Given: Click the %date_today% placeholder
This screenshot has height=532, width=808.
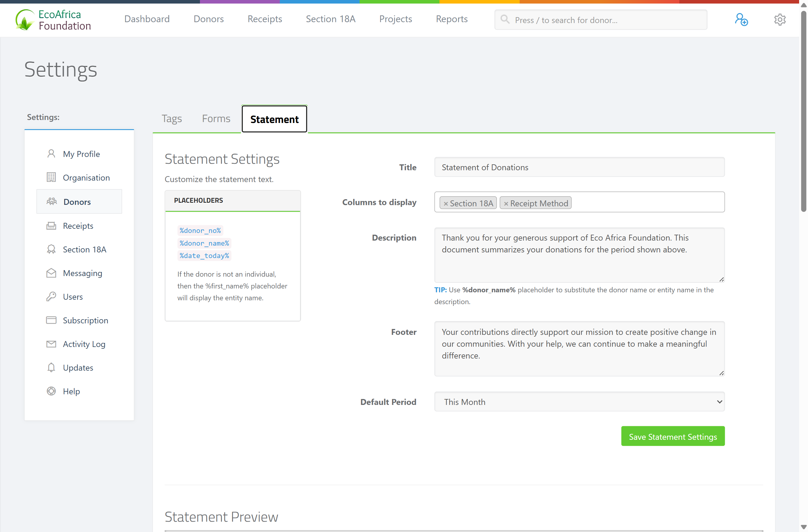Looking at the screenshot, I should [x=204, y=255].
